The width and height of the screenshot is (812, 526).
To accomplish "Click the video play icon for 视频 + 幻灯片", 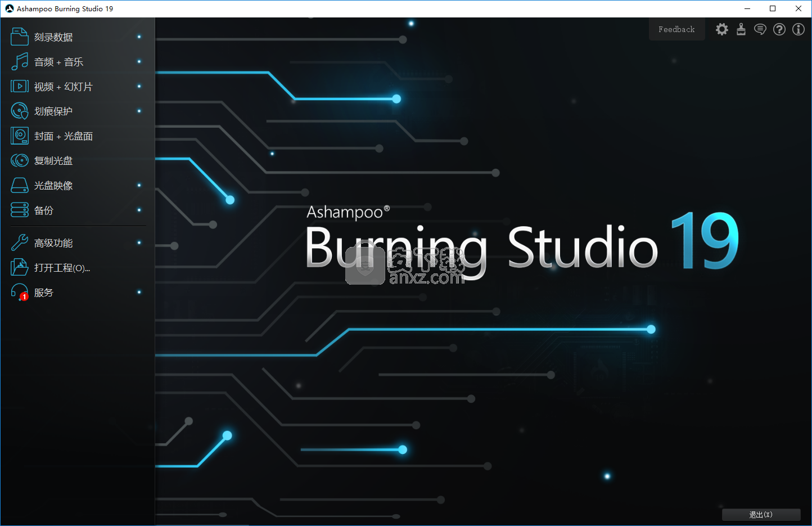I will click(20, 86).
